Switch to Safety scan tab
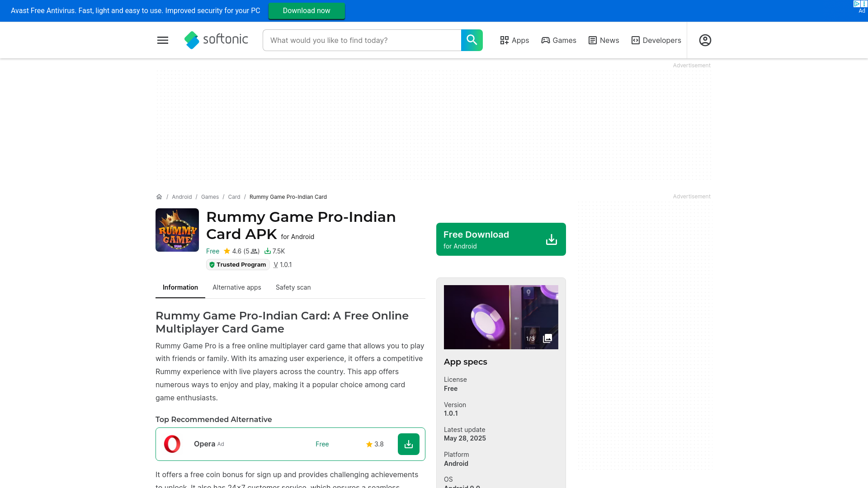 [x=293, y=287]
